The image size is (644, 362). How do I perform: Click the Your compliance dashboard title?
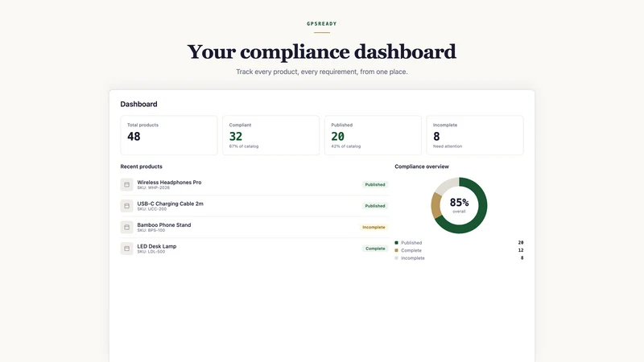[x=321, y=52]
